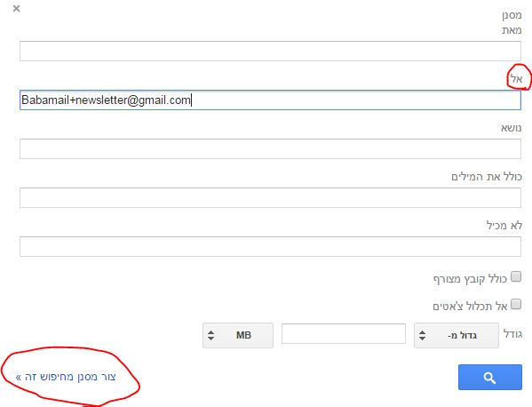Tick the אל תכלול צ'אטים checkbox box

pos(516,304)
